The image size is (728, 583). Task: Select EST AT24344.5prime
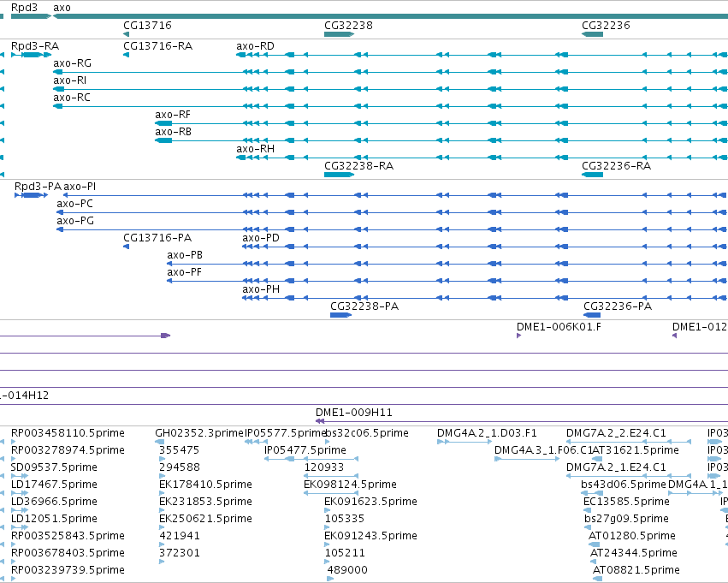[634, 553]
